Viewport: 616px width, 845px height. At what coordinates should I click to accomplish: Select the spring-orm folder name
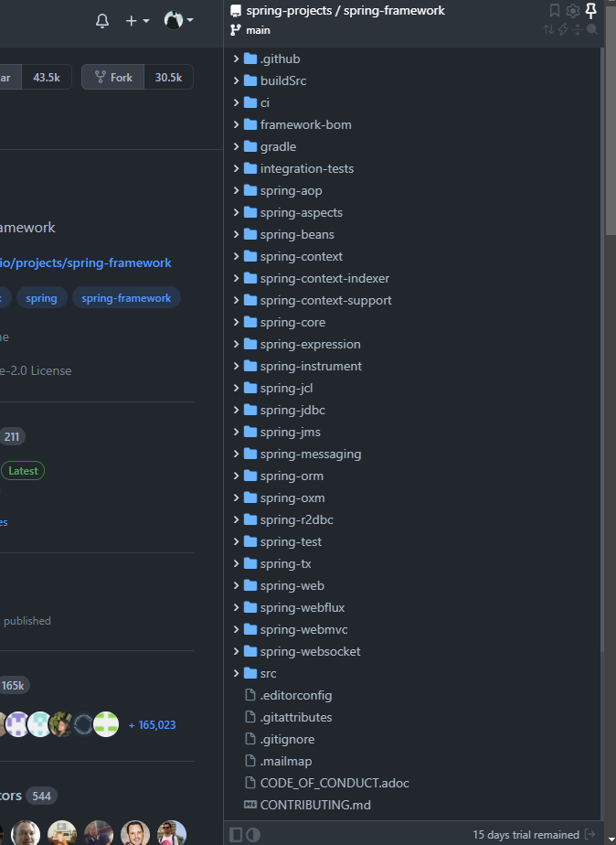click(292, 476)
